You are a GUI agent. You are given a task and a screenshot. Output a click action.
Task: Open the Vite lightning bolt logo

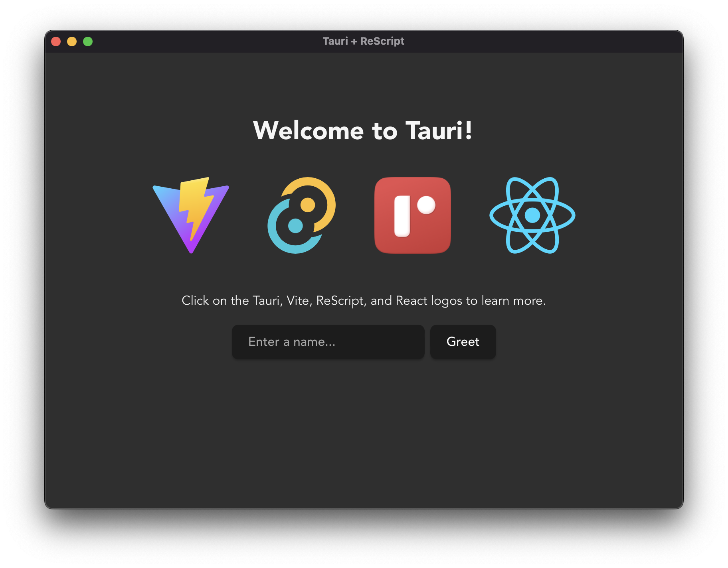[191, 215]
